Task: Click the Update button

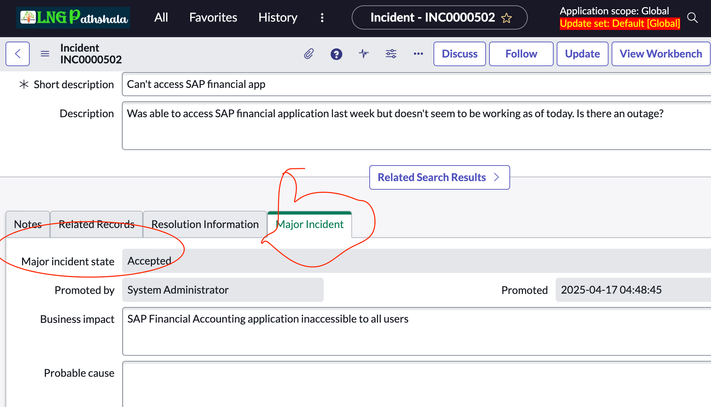Action: coord(582,54)
